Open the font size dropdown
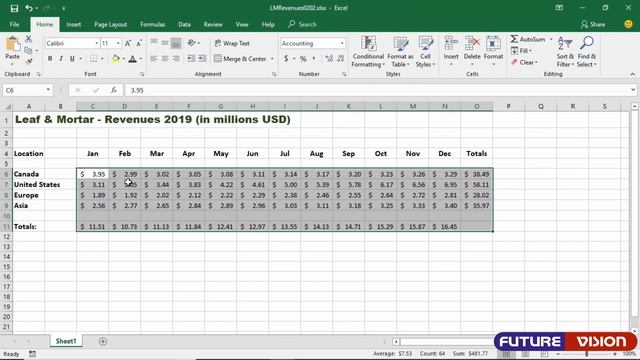The height and width of the screenshot is (360, 640). click(x=118, y=43)
